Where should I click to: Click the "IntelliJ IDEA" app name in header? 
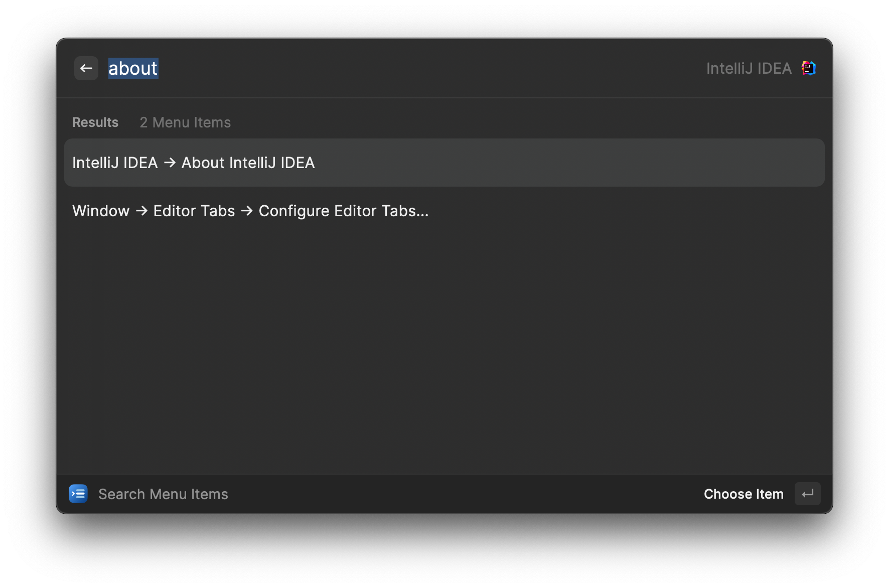point(749,68)
